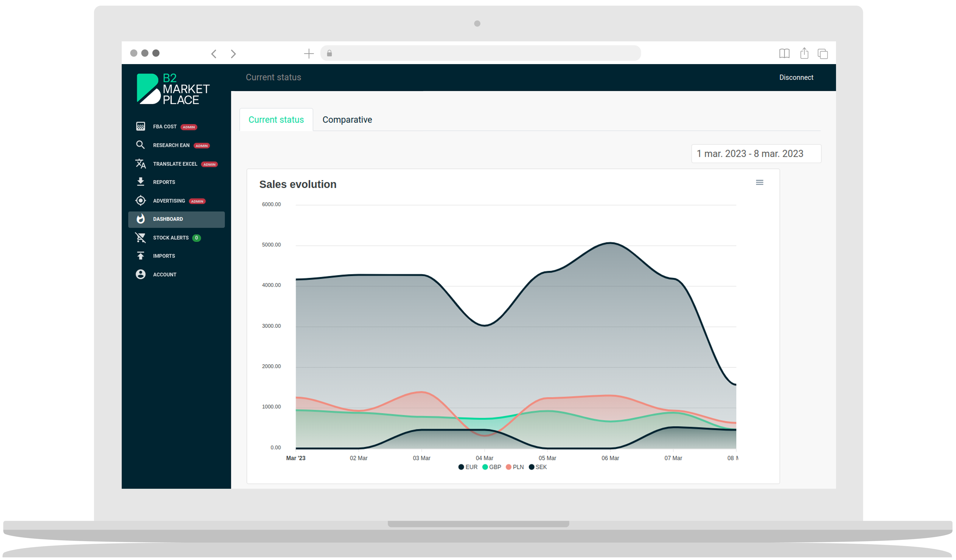Image resolution: width=956 pixels, height=560 pixels.
Task: Click the Translate Excel language icon
Action: [140, 163]
